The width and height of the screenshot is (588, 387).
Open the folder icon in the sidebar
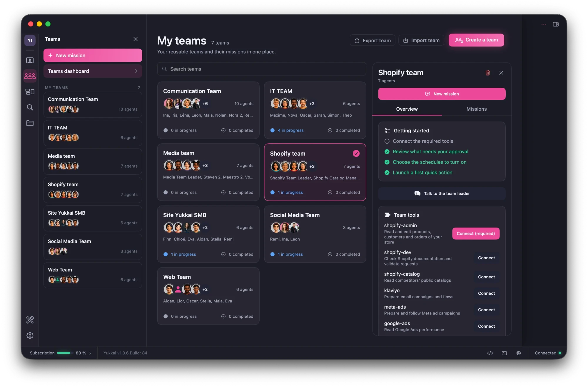point(30,123)
